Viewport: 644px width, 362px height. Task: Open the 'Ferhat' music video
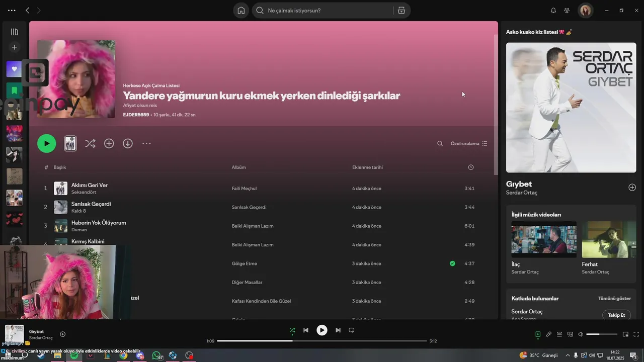[609, 239]
